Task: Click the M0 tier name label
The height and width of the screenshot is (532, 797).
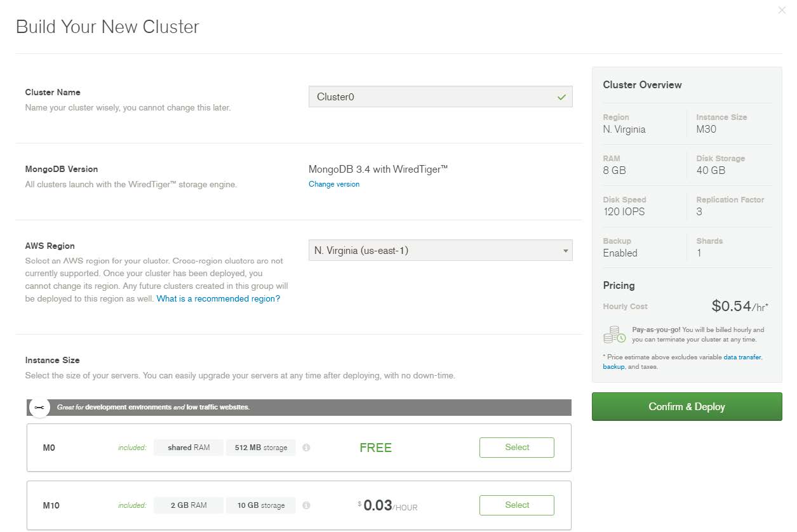Action: pyautogui.click(x=49, y=448)
